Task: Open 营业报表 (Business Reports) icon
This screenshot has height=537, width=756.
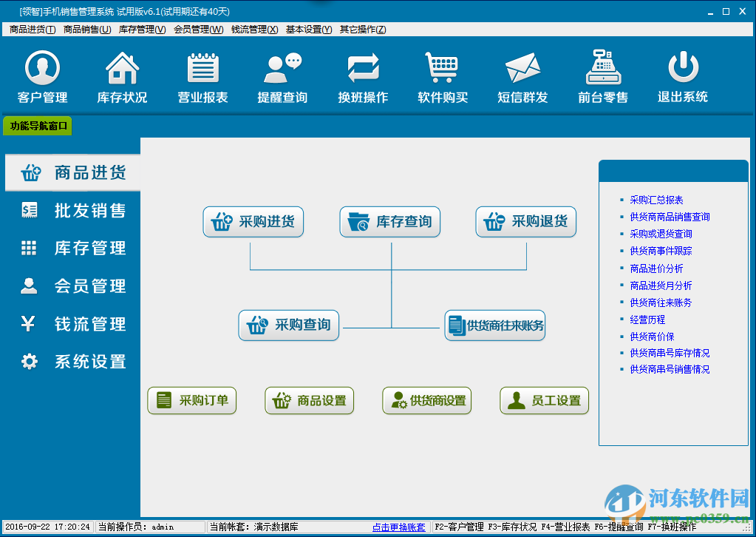Action: tap(202, 75)
